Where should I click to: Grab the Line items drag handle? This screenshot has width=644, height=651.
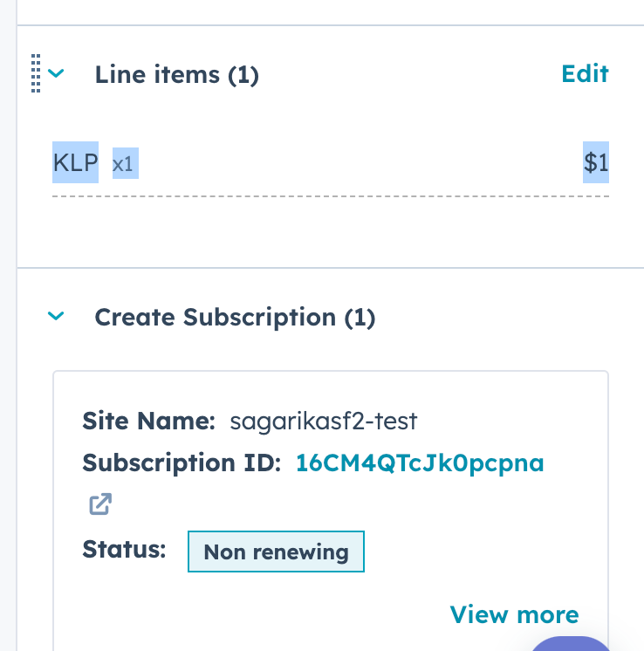tap(37, 73)
